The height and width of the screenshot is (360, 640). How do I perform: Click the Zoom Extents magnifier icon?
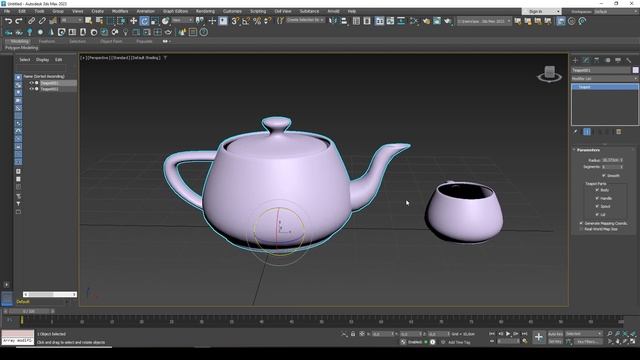(x=625, y=334)
